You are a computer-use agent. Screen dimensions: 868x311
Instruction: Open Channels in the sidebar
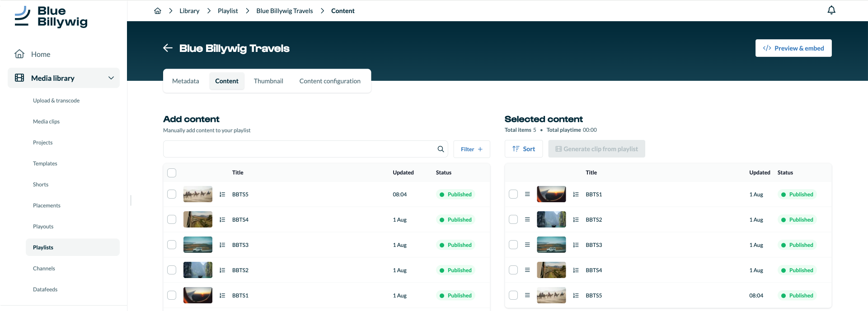[x=44, y=269]
